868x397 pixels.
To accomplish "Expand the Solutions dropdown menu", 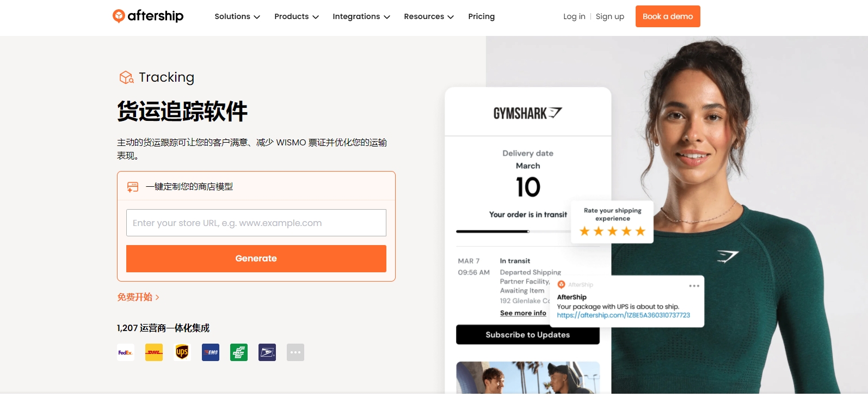I will pyautogui.click(x=237, y=16).
